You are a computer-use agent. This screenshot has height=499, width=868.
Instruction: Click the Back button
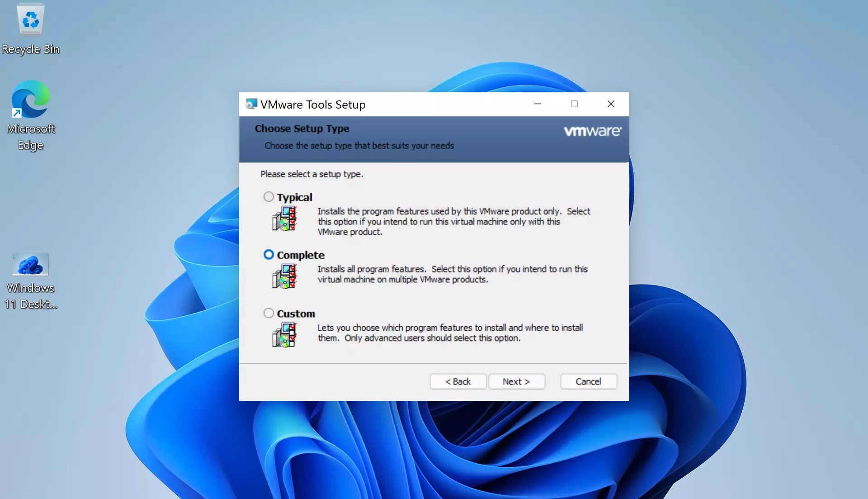[x=458, y=381]
